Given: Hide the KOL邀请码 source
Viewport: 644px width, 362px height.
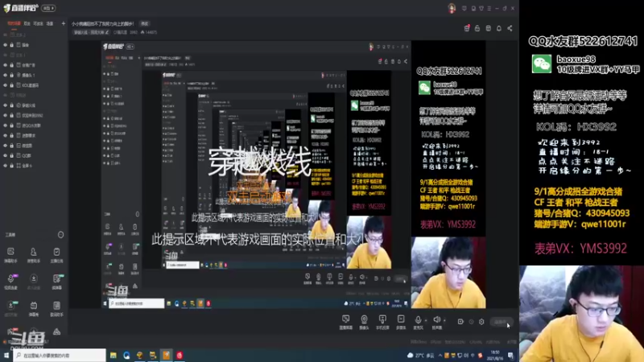Looking at the screenshot, I should [6, 85].
